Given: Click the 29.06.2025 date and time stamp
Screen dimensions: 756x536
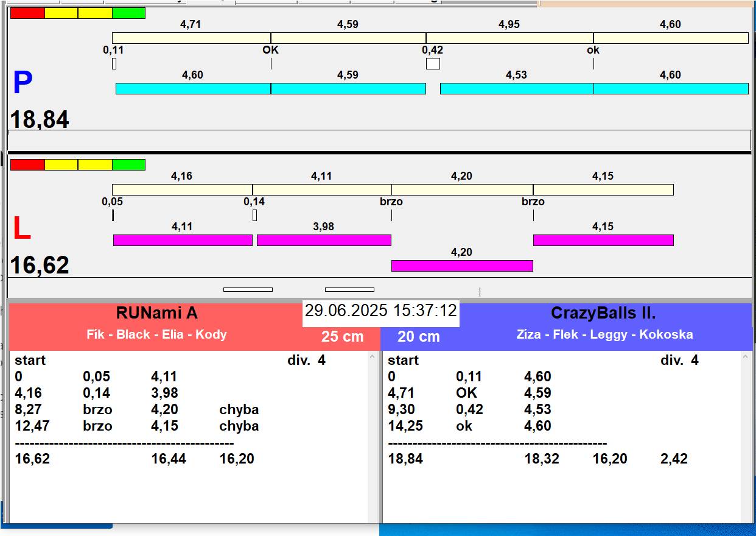Looking at the screenshot, I should [x=380, y=311].
